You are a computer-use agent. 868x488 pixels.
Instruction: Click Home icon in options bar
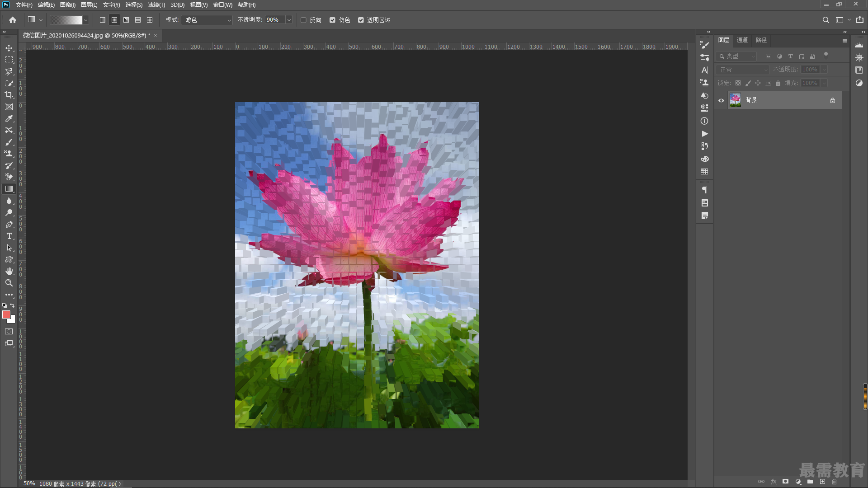coord(13,20)
